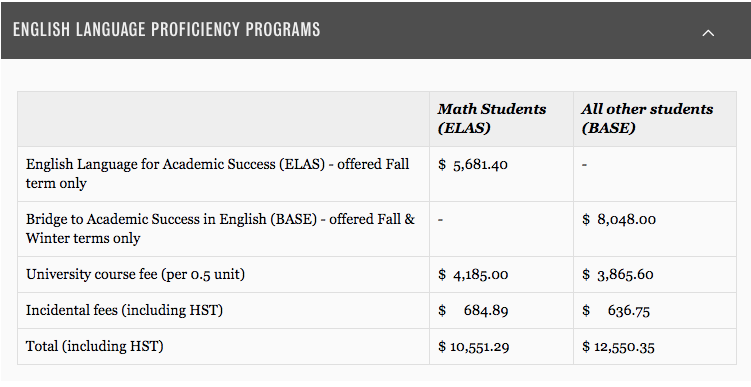Click the English Language for Academic Success row label
This screenshot has height=387, width=751.
tap(217, 173)
